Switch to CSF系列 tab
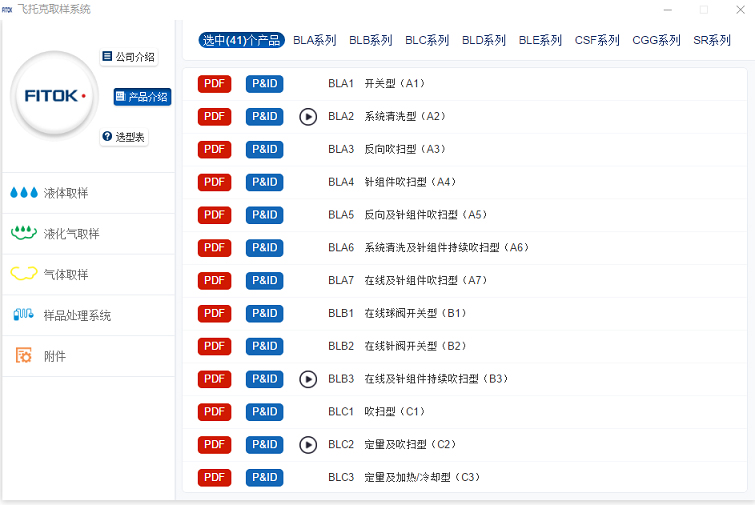 point(599,41)
